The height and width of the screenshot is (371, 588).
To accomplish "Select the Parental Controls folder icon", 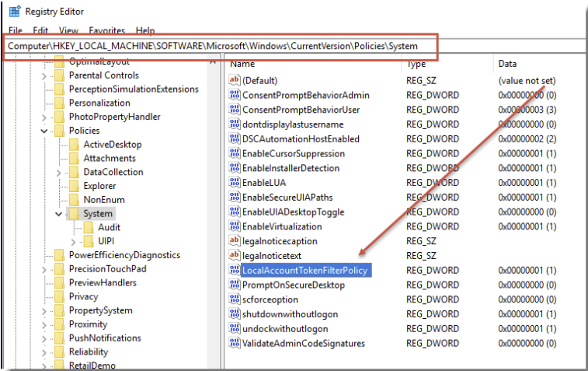I will pos(59,76).
